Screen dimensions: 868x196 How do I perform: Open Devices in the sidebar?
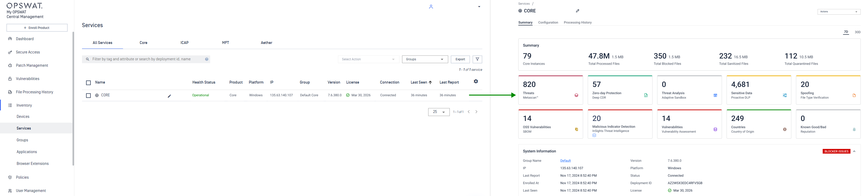[23, 117]
